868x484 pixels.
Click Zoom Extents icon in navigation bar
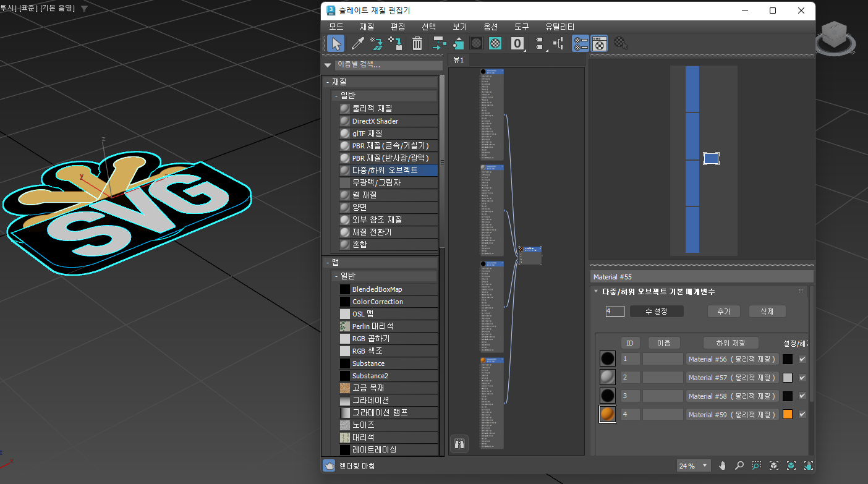(774, 465)
